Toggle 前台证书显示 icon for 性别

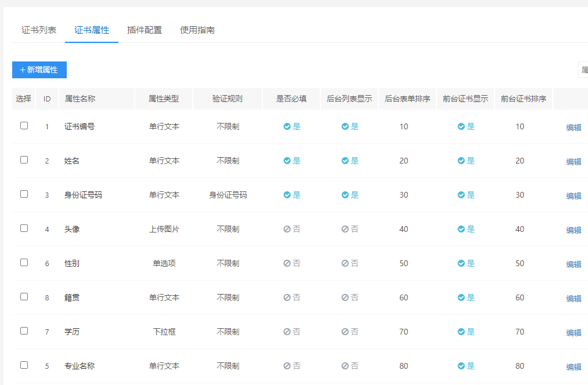tap(461, 263)
